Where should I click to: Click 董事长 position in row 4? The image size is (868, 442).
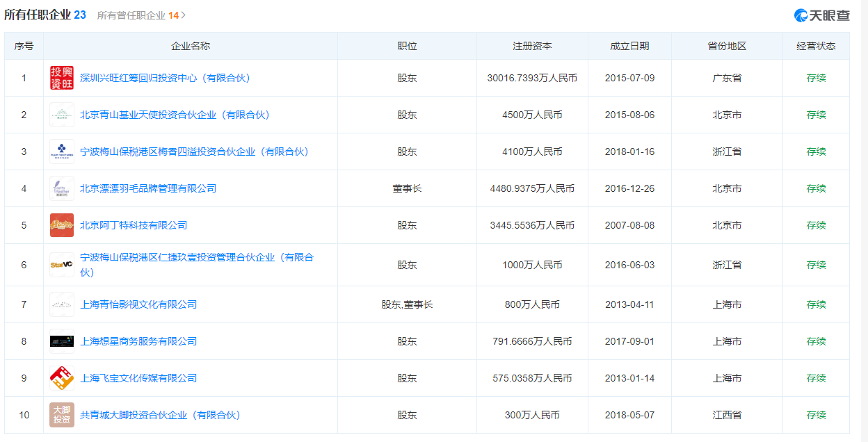pyautogui.click(x=407, y=188)
